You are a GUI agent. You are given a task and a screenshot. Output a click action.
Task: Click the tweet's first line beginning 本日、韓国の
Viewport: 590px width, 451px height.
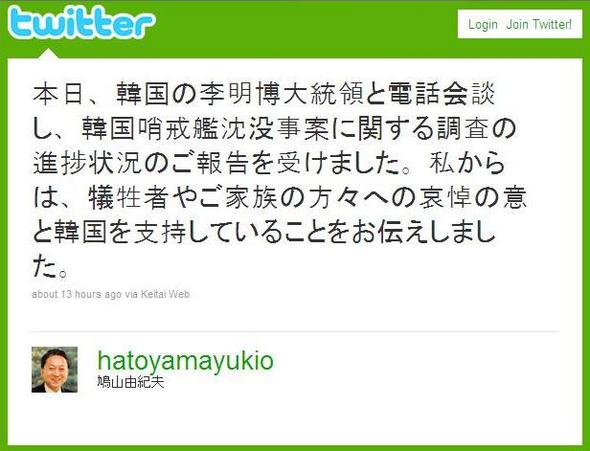tap(263, 94)
